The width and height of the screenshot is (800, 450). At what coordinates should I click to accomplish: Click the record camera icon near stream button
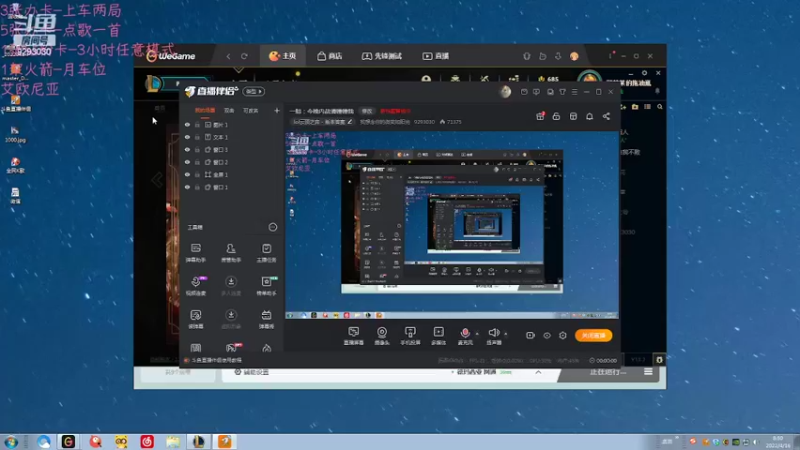(530, 335)
